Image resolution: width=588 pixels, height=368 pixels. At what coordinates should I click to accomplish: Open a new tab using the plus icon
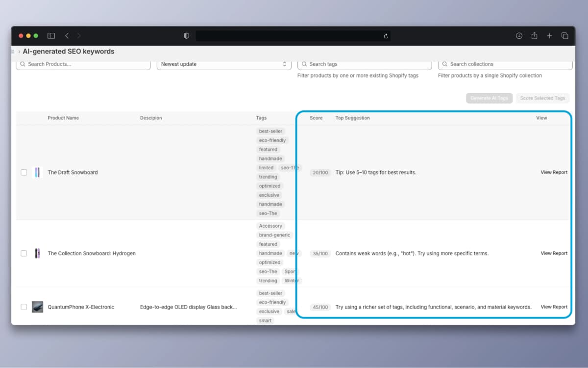point(549,35)
